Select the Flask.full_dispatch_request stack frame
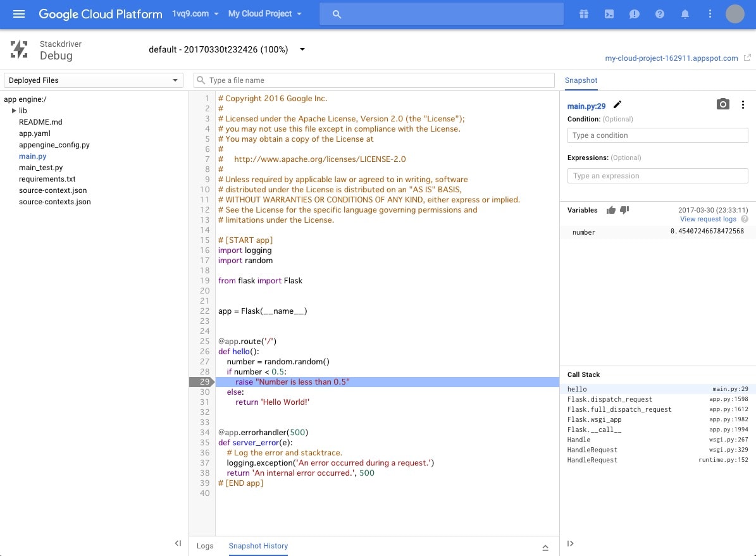This screenshot has width=756, height=556. [658, 409]
